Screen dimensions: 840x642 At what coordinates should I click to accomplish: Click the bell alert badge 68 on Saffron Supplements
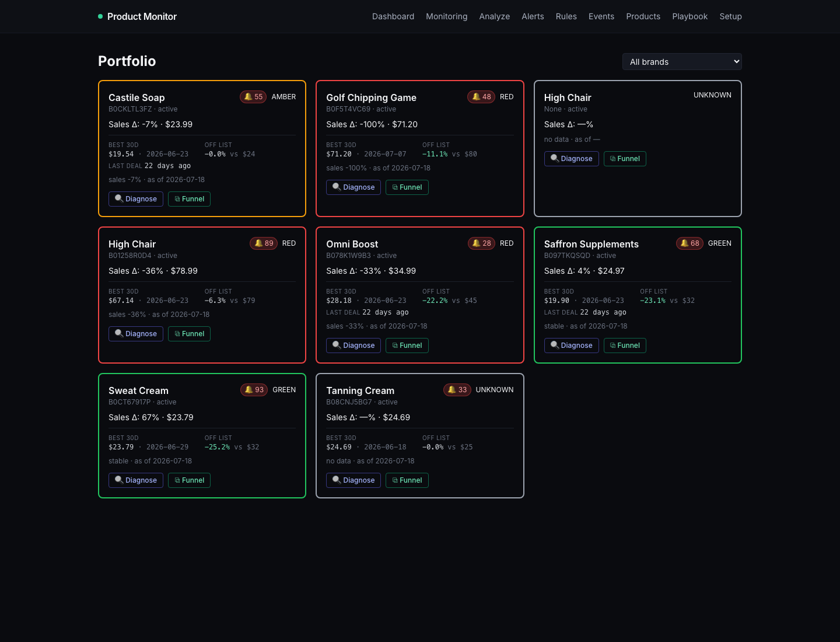pyautogui.click(x=689, y=243)
